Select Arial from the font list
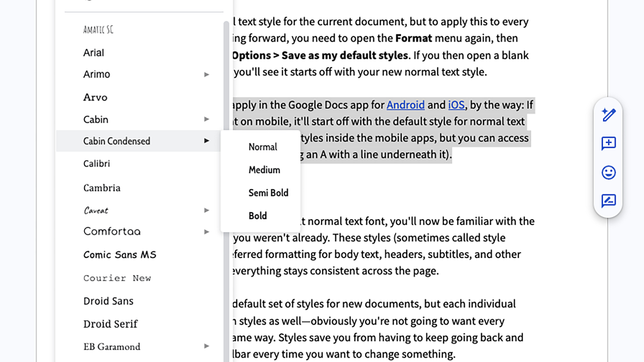Viewport: 644px width, 362px height. click(x=93, y=52)
